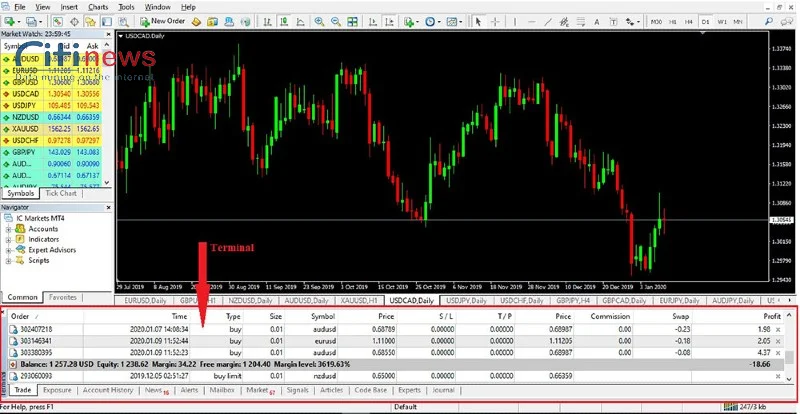
Task: Open Indicators list dropdown arrow
Action: coord(417,21)
